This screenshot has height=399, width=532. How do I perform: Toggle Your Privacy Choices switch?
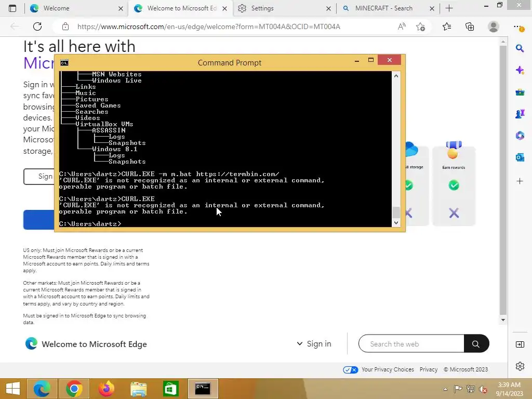pos(350,369)
